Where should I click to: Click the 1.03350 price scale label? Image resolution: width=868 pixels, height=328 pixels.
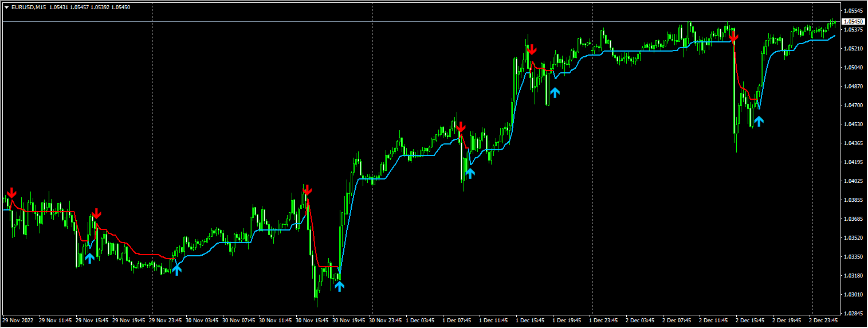854,257
